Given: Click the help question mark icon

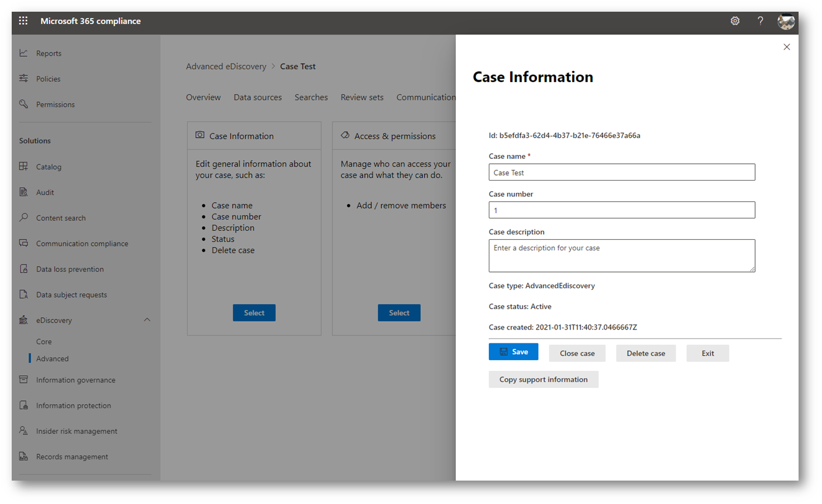Looking at the screenshot, I should pos(760,21).
